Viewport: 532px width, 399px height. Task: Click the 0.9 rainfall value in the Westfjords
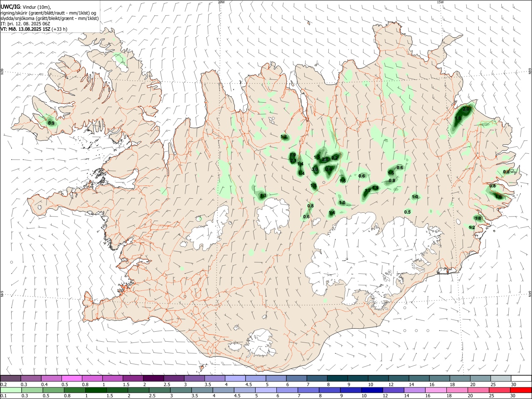pyautogui.click(x=51, y=123)
